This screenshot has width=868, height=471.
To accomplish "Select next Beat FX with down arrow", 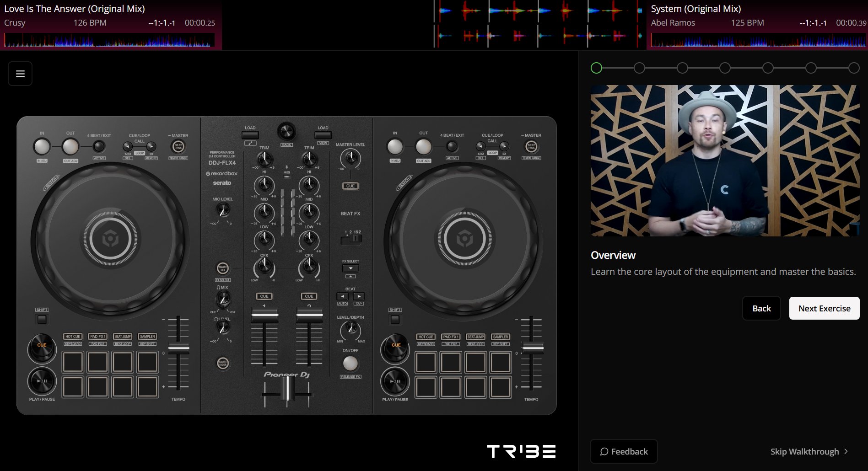I will 350,268.
